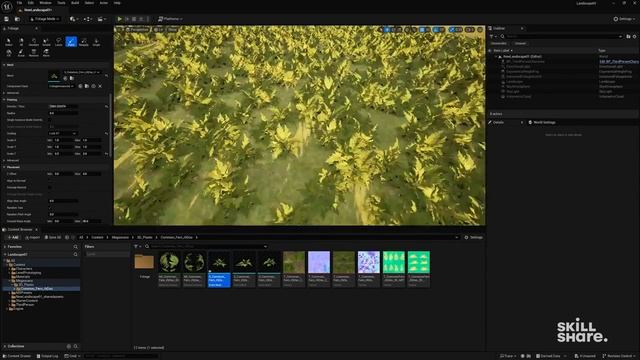Click the Unreal Engine logo icon

pos(7,6)
